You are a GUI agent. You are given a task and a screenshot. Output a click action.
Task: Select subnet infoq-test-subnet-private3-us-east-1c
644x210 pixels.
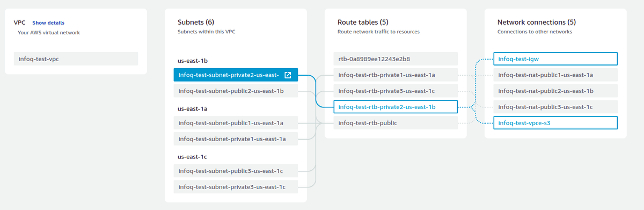(x=236, y=187)
